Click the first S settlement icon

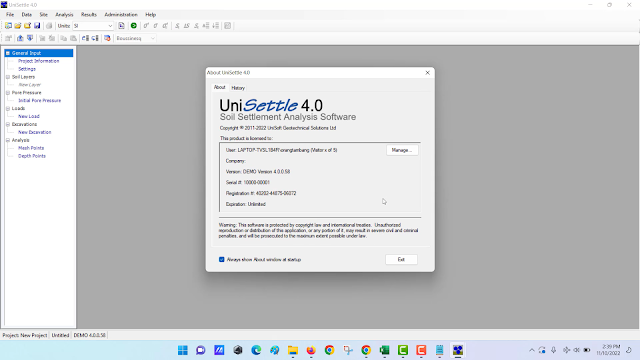coord(177,26)
